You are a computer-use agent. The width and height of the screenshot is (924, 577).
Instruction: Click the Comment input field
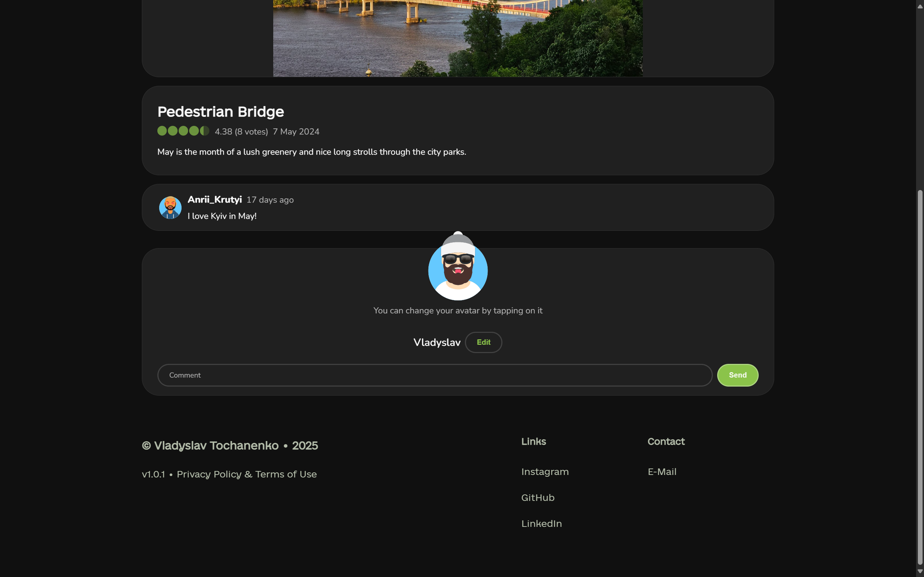[420, 375]
